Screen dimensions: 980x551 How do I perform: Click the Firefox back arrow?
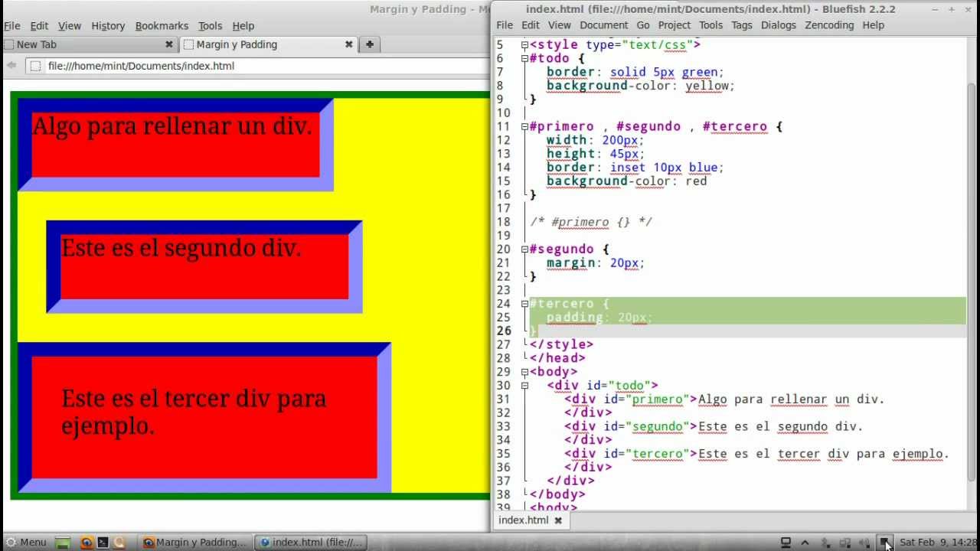pyautogui.click(x=11, y=66)
